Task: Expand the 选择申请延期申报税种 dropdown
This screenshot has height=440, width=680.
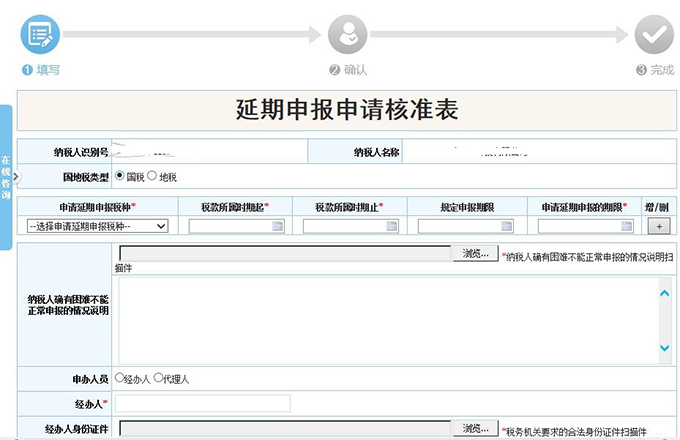Action: pyautogui.click(x=97, y=226)
